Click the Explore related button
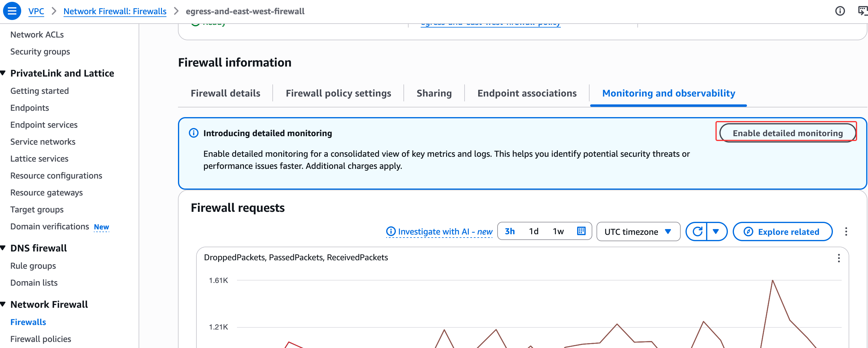The width and height of the screenshot is (868, 348). [782, 231]
